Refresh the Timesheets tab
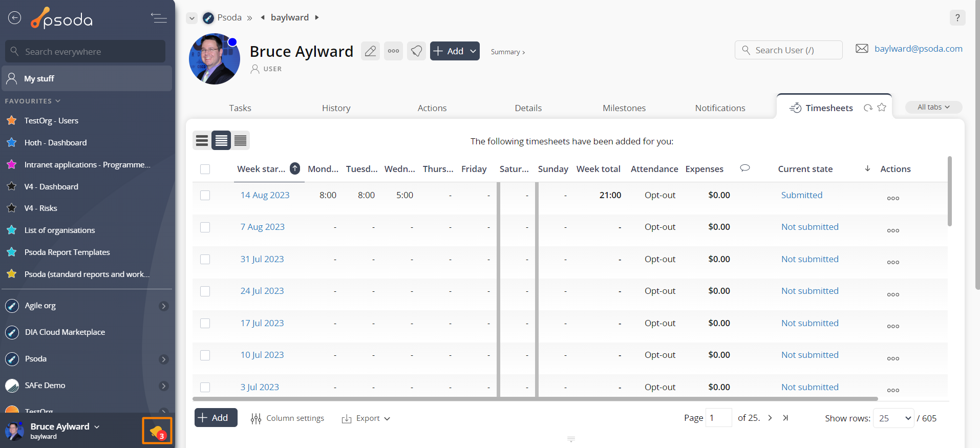Screen dimensions: 980x448 (868, 108)
